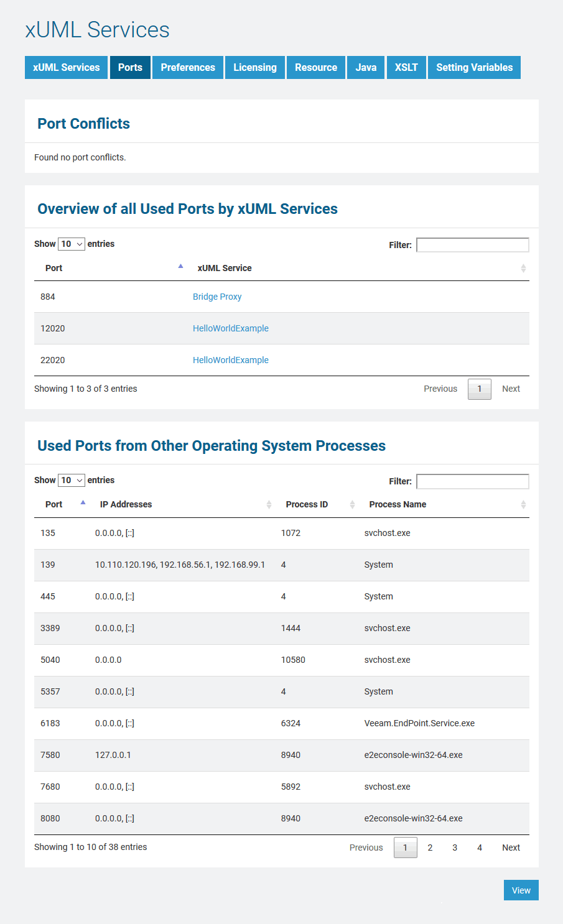The width and height of the screenshot is (563, 924).
Task: Go to the Setting Variables tab
Action: (x=474, y=67)
